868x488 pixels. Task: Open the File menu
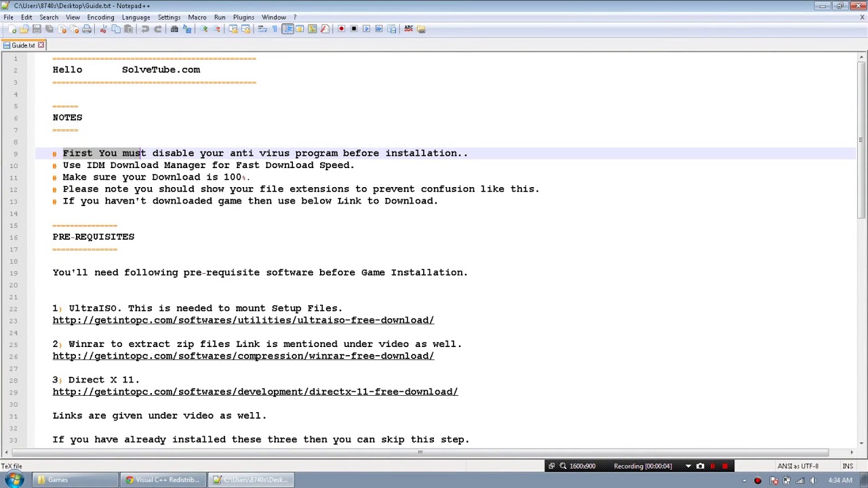[x=8, y=17]
